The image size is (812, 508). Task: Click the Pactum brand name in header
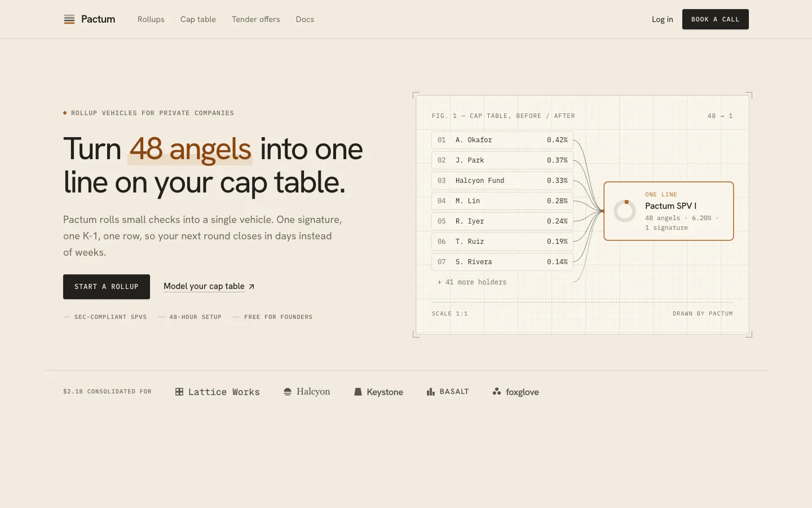coord(98,19)
